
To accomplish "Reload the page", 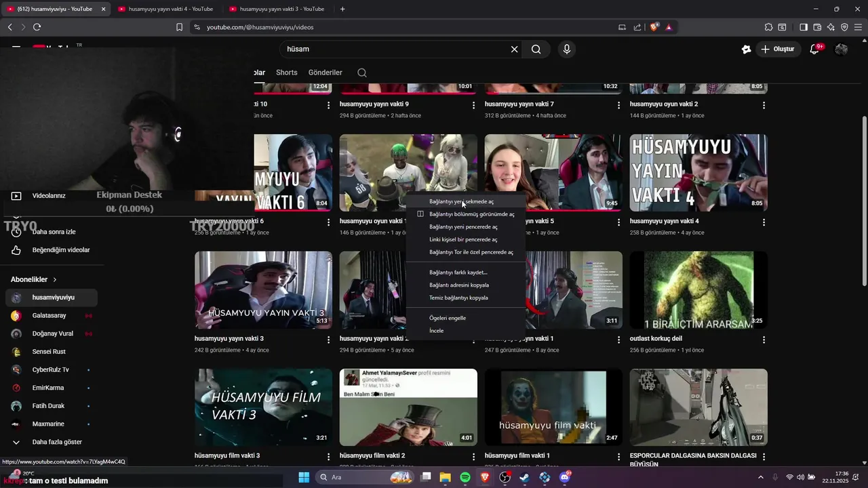I will [37, 27].
